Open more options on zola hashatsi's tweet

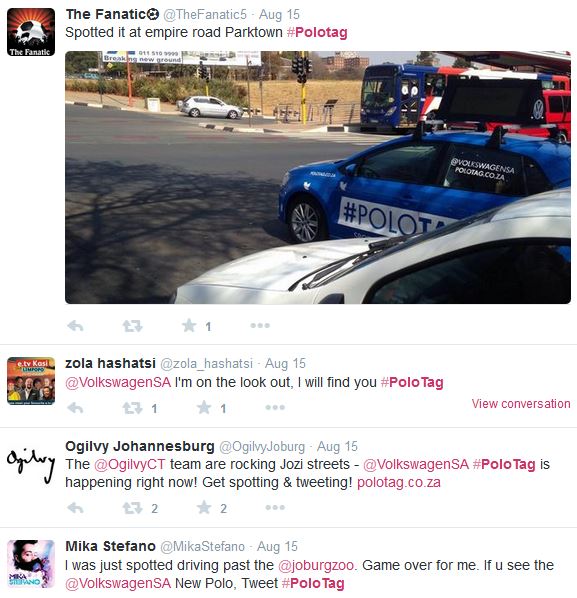pos(275,408)
